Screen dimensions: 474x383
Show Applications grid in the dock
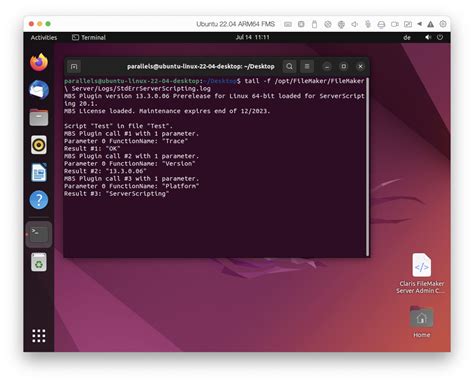click(39, 336)
